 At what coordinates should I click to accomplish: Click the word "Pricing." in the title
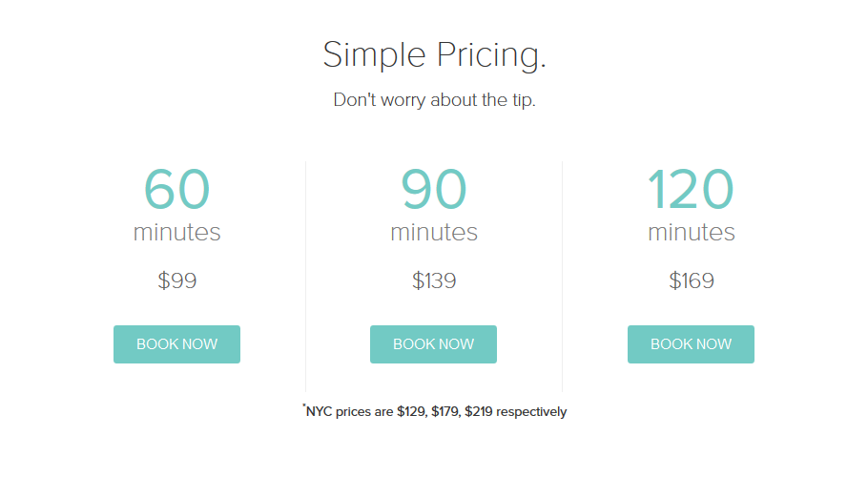tap(491, 55)
